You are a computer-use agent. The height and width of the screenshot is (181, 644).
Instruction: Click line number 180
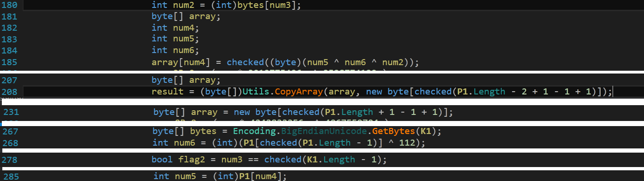point(10,6)
